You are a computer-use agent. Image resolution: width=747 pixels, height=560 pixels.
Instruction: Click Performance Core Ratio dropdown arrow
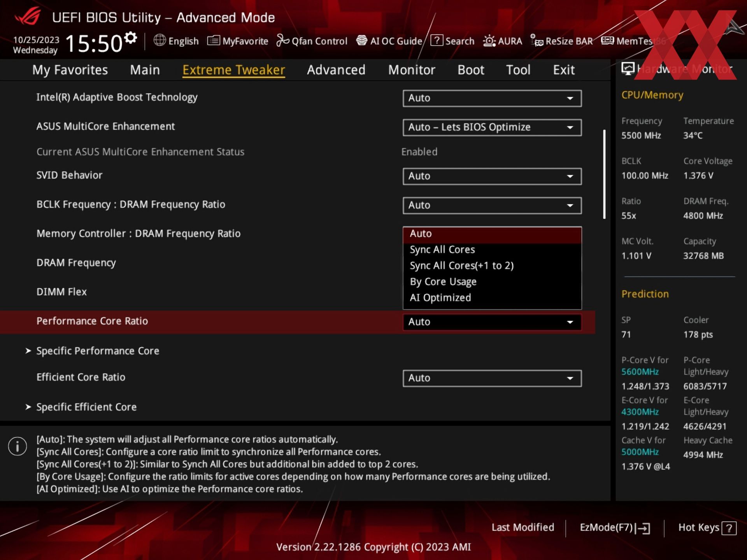coord(570,322)
